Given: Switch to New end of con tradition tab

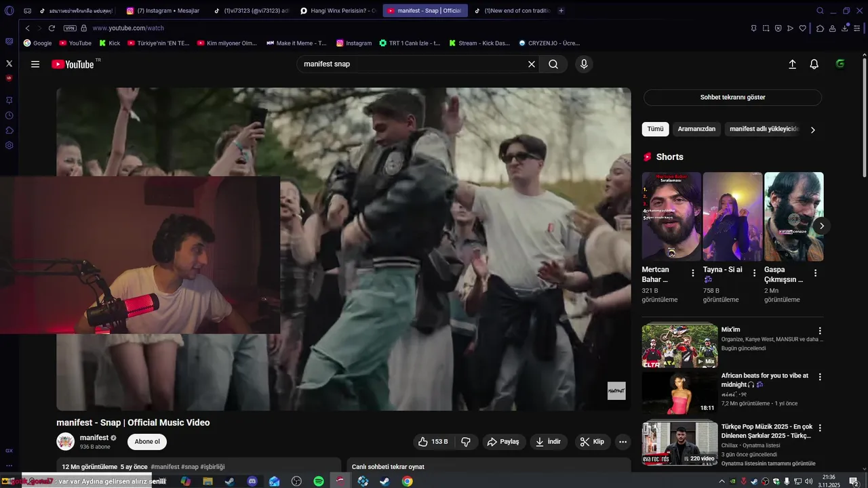Looking at the screenshot, I should (x=512, y=11).
